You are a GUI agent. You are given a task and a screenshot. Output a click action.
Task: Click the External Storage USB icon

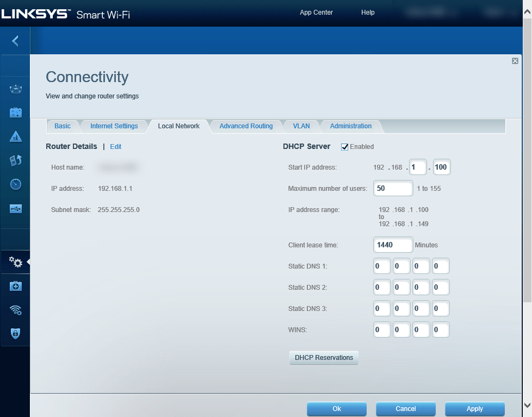click(x=15, y=208)
